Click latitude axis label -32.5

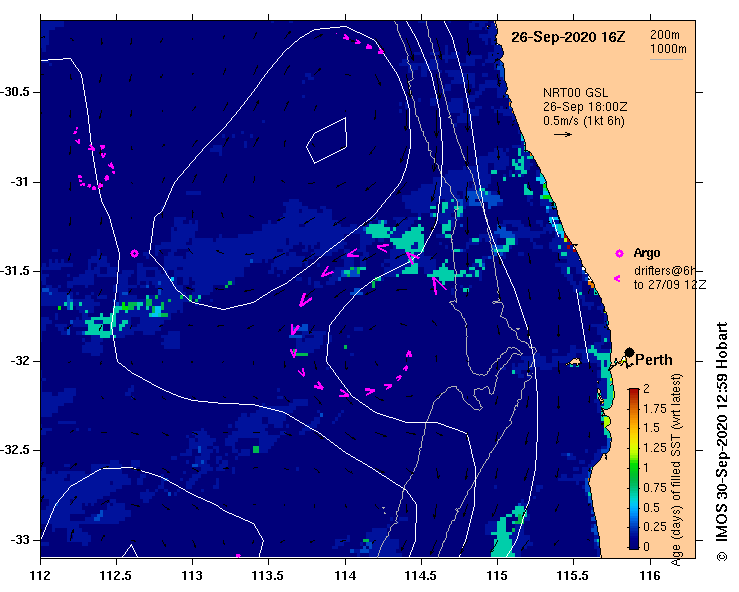[15, 450]
